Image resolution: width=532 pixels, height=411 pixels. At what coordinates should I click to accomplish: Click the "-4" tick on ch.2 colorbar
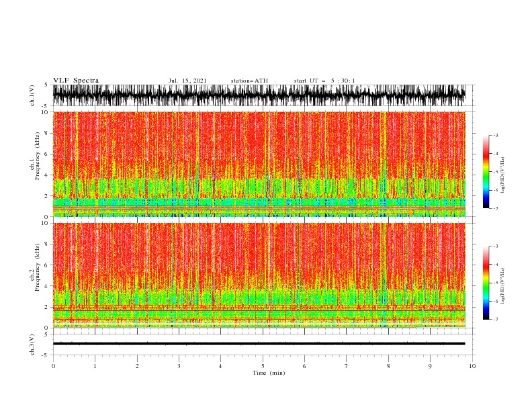pos(495,265)
